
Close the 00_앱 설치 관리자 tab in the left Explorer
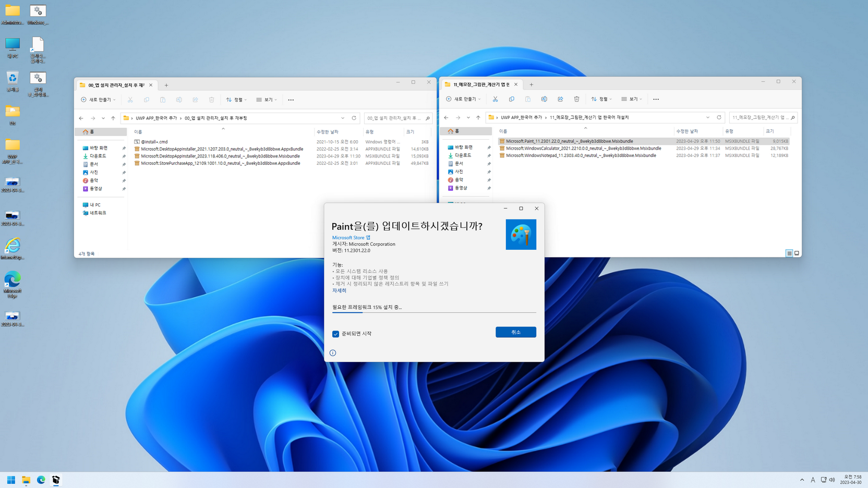click(151, 85)
